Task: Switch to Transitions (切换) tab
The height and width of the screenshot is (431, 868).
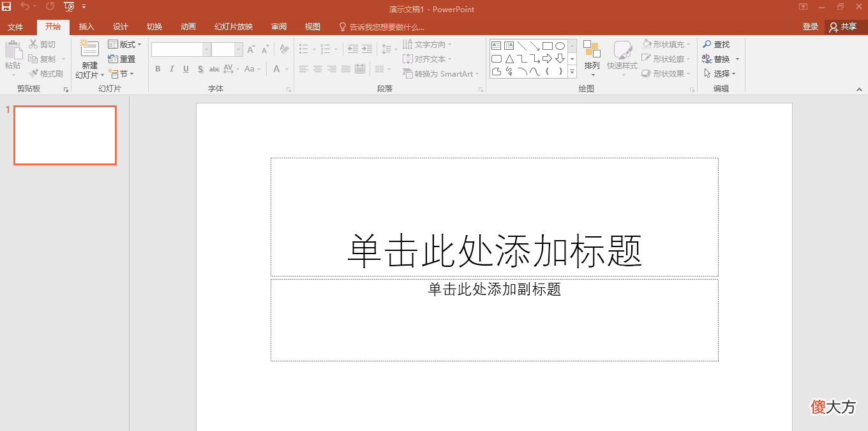Action: coord(154,27)
